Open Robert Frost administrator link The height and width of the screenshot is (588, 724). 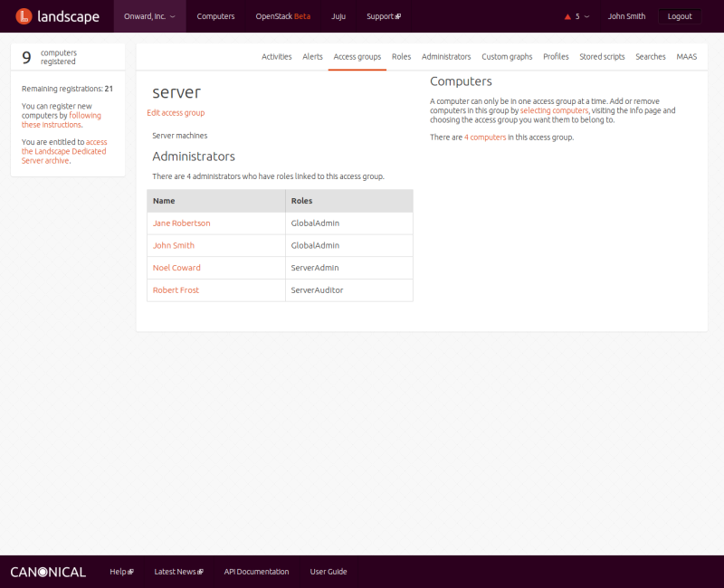click(176, 290)
